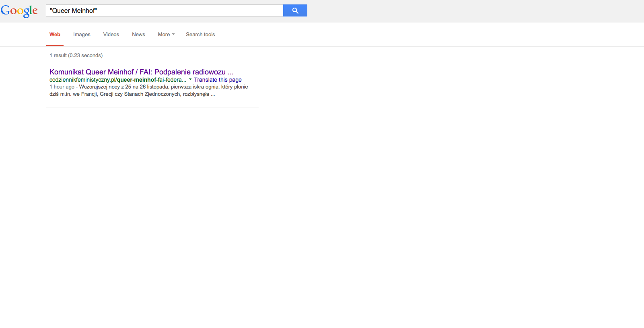The width and height of the screenshot is (644, 328).
Task: Click the "1 hour ago" snippet timestamp
Action: [62, 87]
